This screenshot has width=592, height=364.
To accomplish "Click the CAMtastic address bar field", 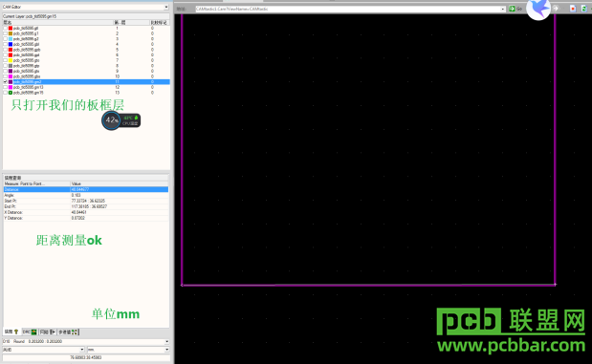I will point(348,9).
